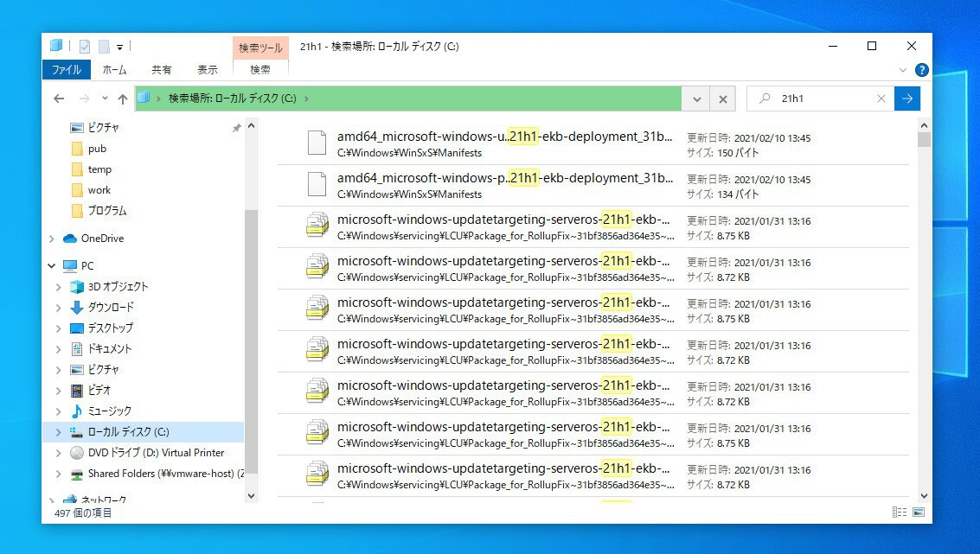Click the Back navigation arrow
This screenshot has height=554, width=980.
coord(59,99)
